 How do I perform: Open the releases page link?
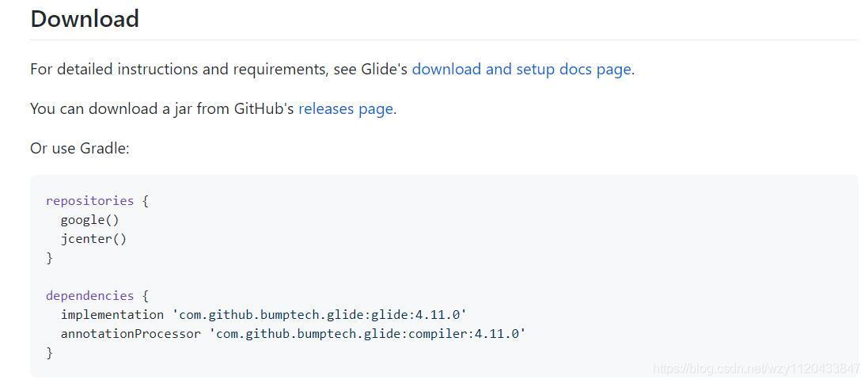coord(346,108)
